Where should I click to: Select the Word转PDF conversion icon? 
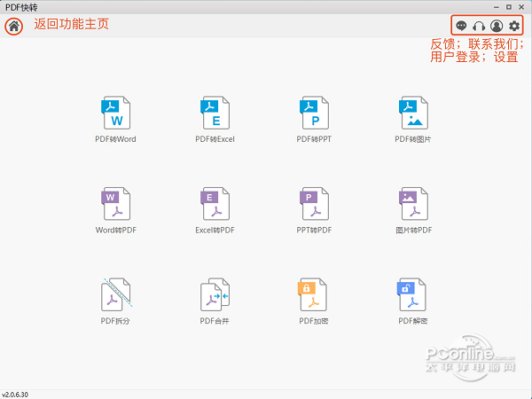115,204
